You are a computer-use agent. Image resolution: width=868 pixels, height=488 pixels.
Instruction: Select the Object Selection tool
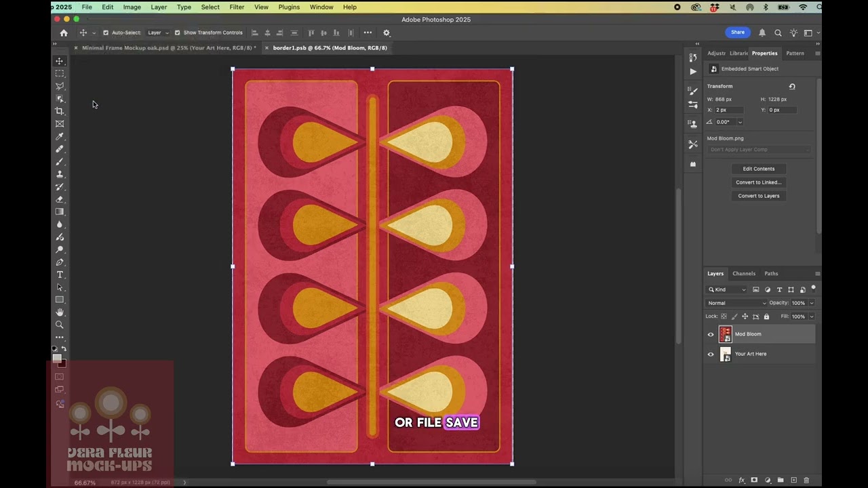coord(60,99)
